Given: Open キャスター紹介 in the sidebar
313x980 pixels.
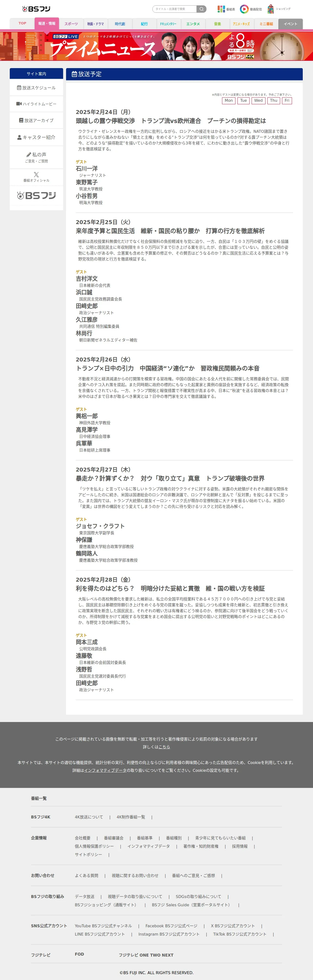Looking at the screenshot, I should [37, 137].
